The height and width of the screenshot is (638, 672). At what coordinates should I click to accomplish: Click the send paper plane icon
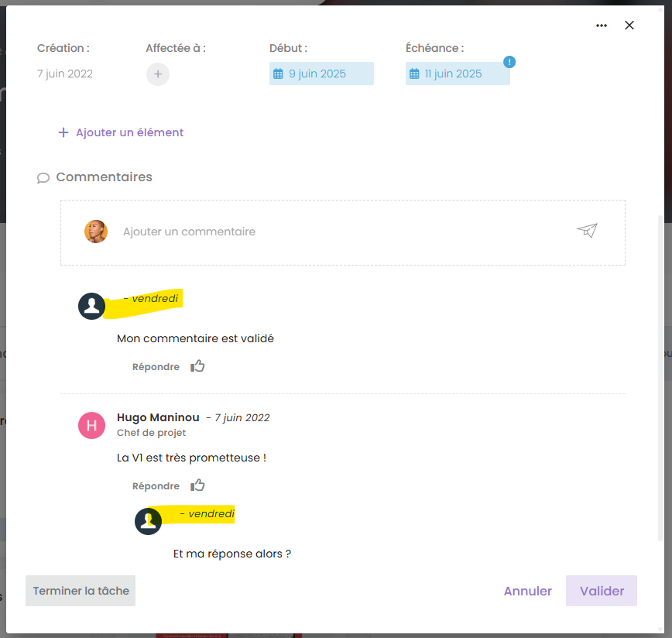pos(587,231)
